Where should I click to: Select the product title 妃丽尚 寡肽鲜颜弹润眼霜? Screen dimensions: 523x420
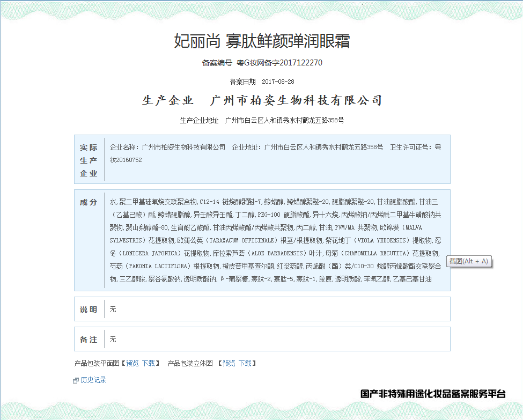[262, 41]
